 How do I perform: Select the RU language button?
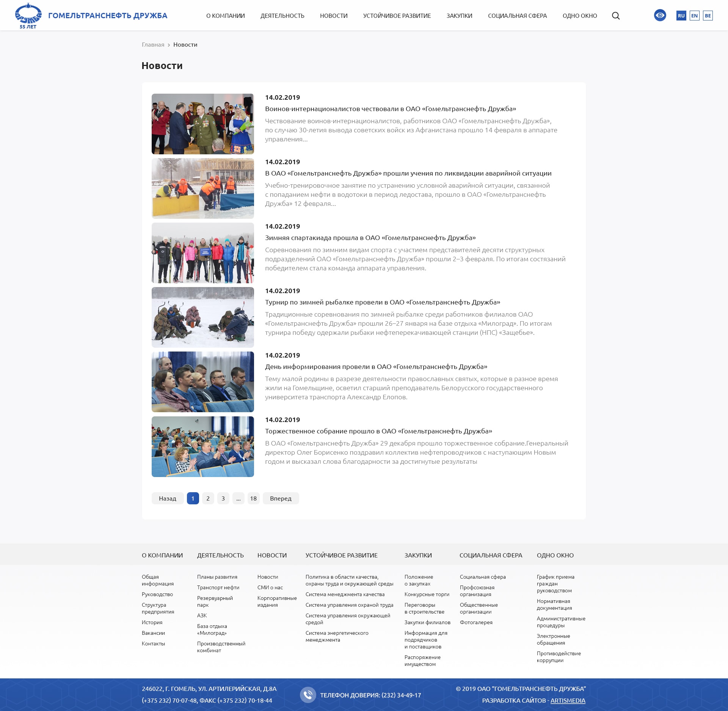click(x=681, y=16)
